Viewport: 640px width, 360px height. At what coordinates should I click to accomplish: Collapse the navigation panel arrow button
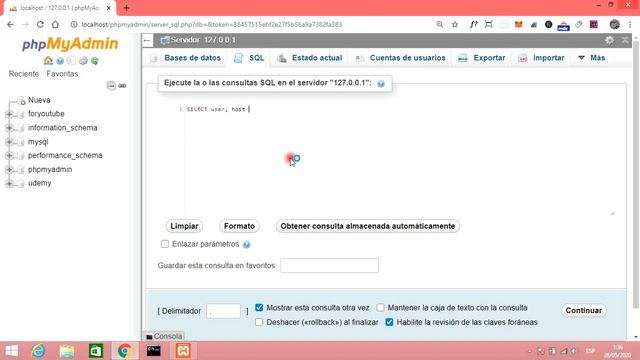click(x=148, y=40)
